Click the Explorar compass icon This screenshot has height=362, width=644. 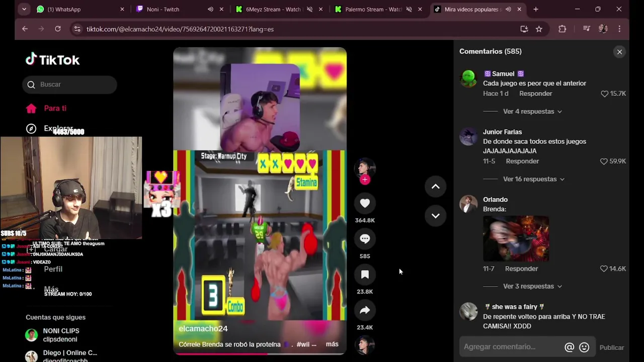click(31, 129)
